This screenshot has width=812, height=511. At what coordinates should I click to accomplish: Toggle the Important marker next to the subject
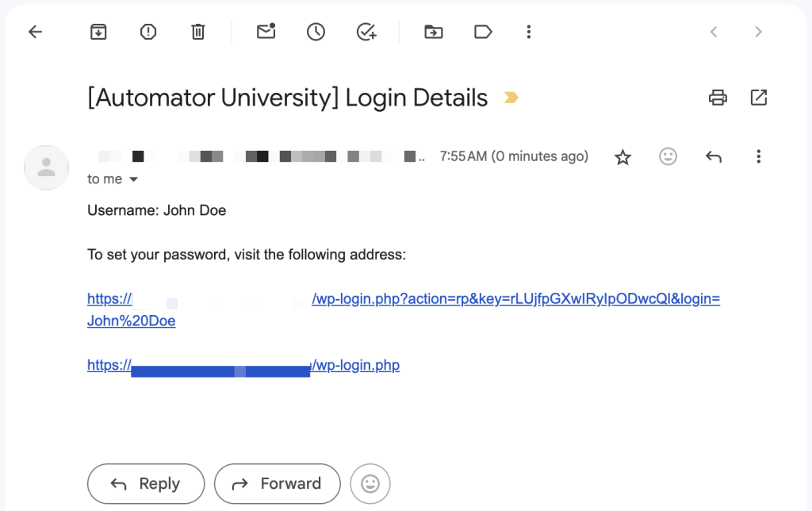tap(511, 97)
